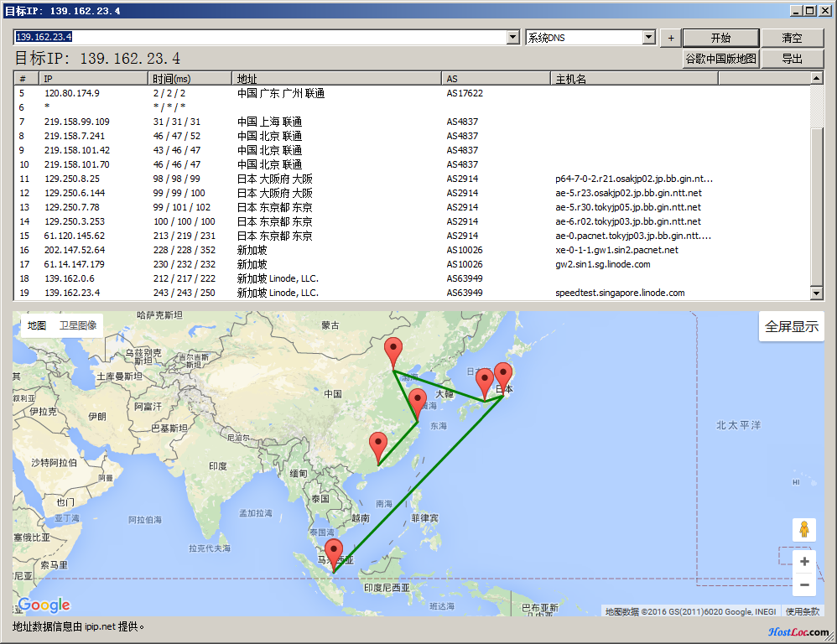The height and width of the screenshot is (644, 837).
Task: Click hostname gw2.sin1.sg.linode.com
Action: (x=603, y=264)
